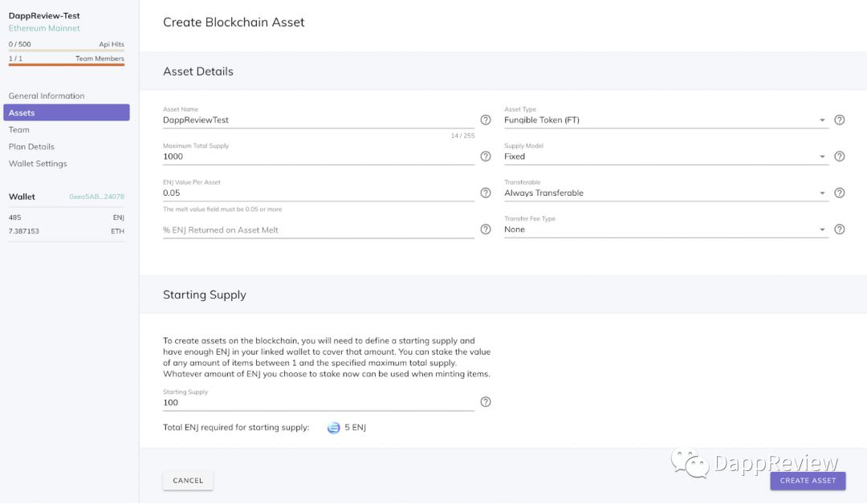Click help icon next to Asset Name
This screenshot has width=867, height=504.
(x=486, y=120)
